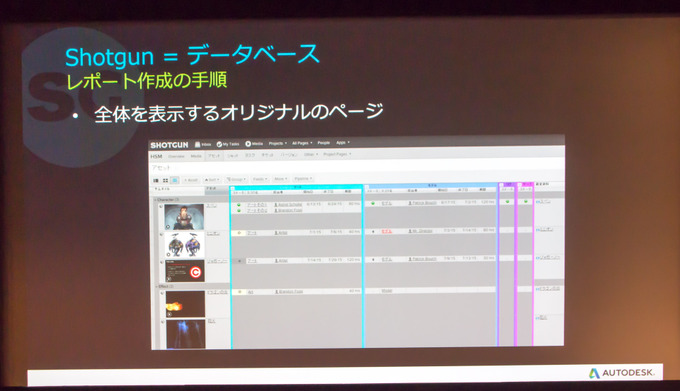Click Artist link in the copyright thumbnail row
The width and height of the screenshot is (680, 391).
(x=281, y=261)
